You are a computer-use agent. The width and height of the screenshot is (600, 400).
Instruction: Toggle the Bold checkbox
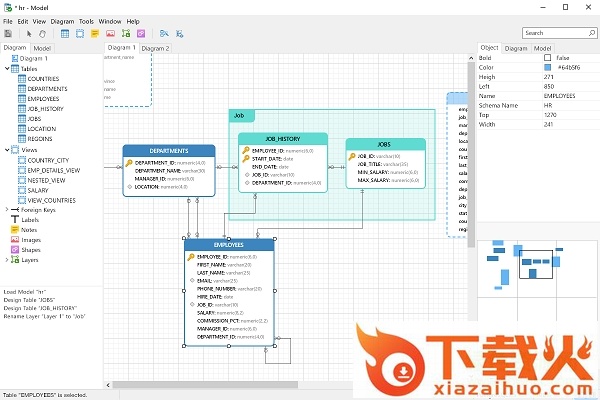point(548,58)
